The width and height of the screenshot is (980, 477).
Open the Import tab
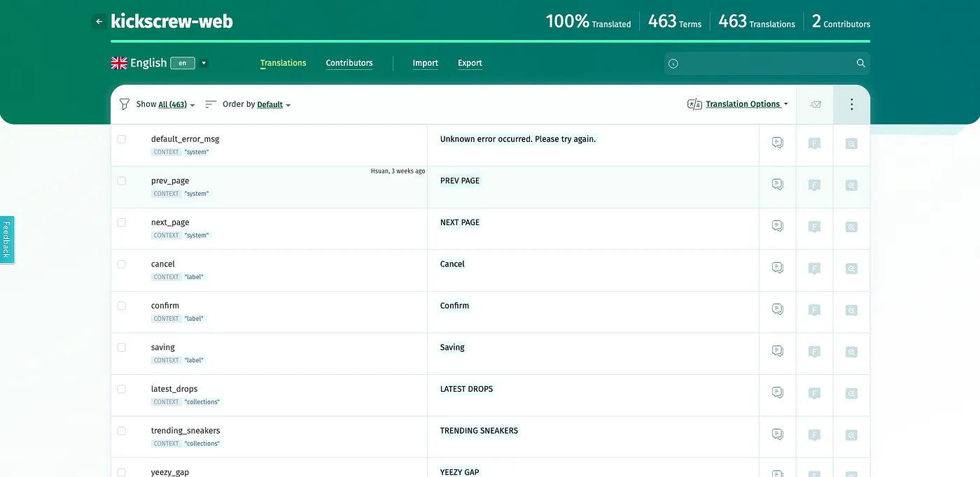[x=426, y=63]
